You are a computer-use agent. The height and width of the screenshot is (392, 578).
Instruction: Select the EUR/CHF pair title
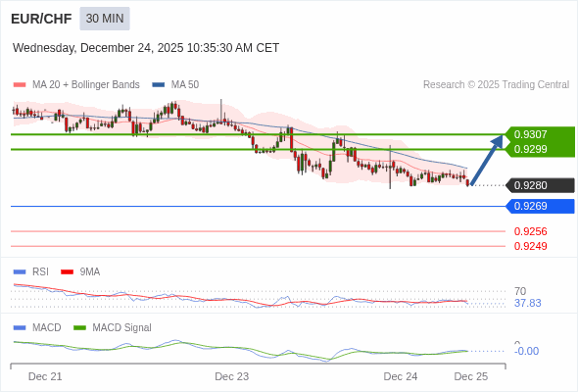click(41, 19)
